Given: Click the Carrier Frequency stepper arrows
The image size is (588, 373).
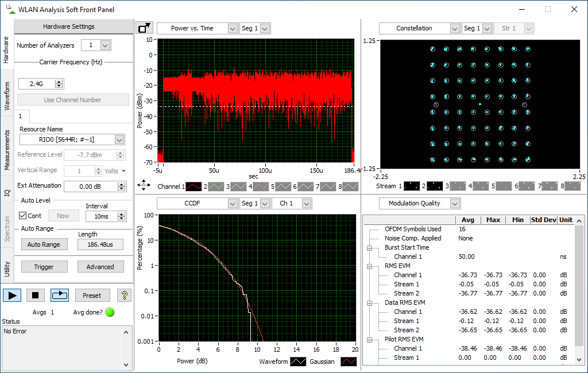Looking at the screenshot, I should click(x=59, y=84).
